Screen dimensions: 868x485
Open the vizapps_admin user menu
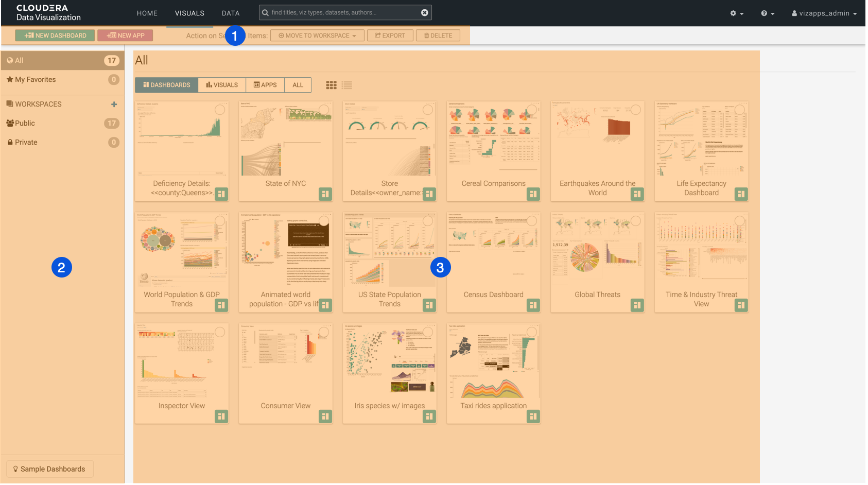point(824,13)
